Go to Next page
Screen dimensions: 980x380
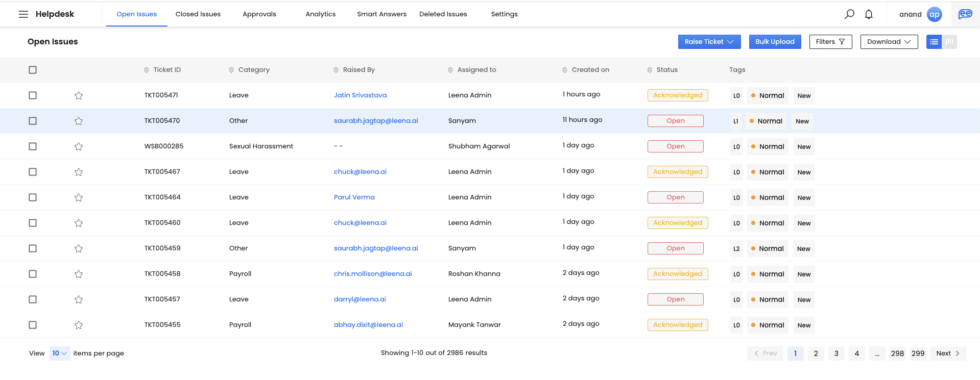(948, 353)
